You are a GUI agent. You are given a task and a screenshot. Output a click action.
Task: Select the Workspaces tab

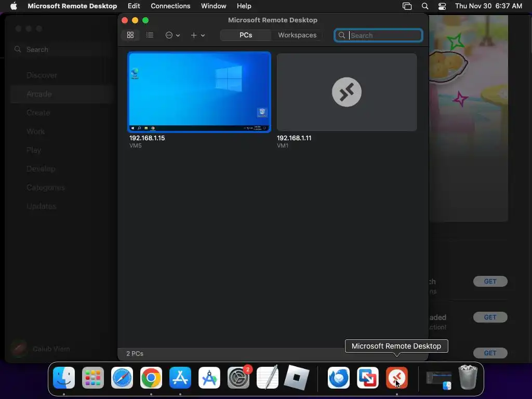[297, 35]
